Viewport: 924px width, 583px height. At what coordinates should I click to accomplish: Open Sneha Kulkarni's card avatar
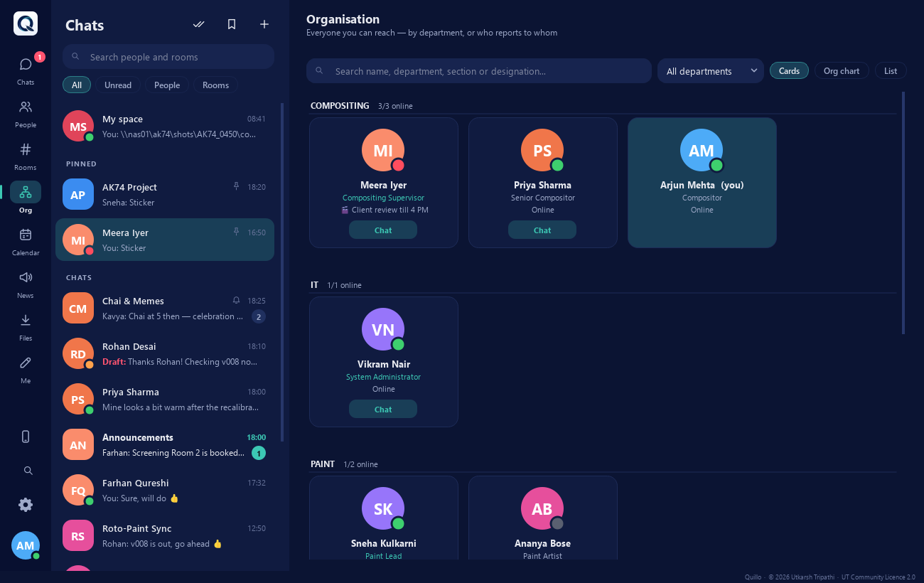tap(383, 508)
